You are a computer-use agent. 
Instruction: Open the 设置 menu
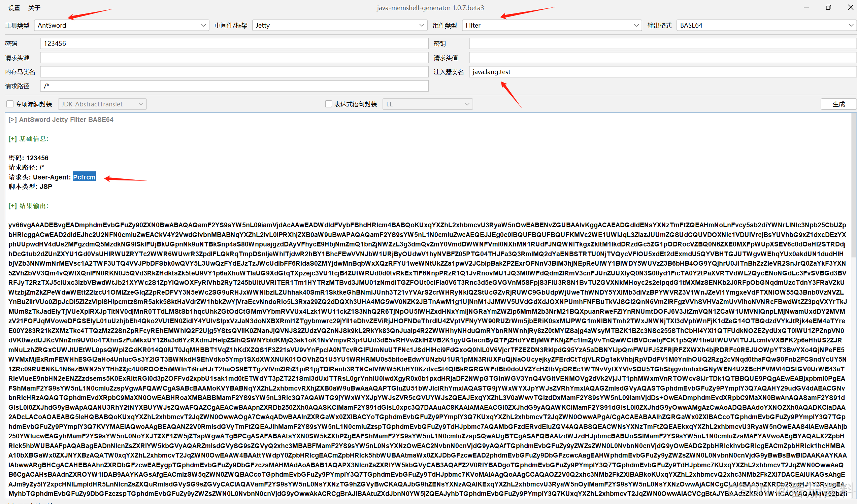pyautogui.click(x=14, y=8)
